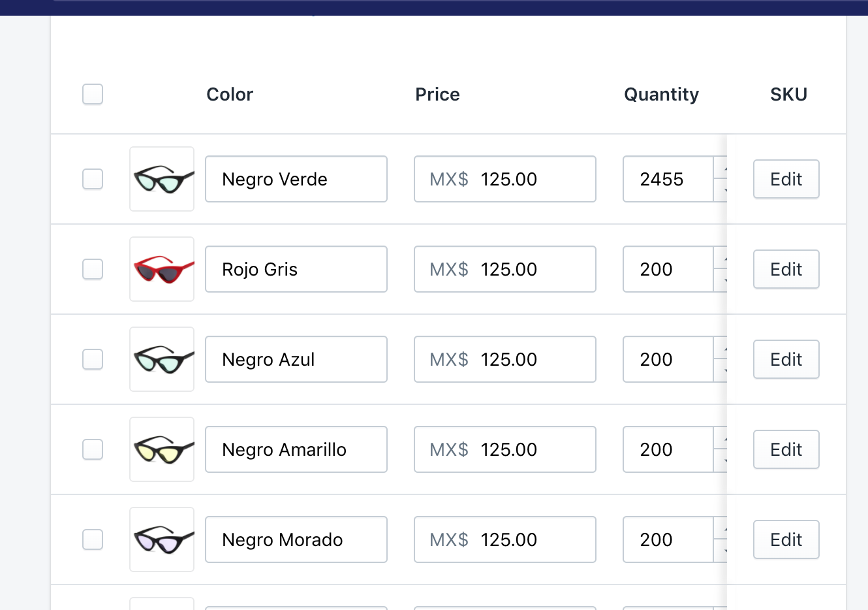Click the Negro Verde color name field
868x610 pixels.
[296, 179]
